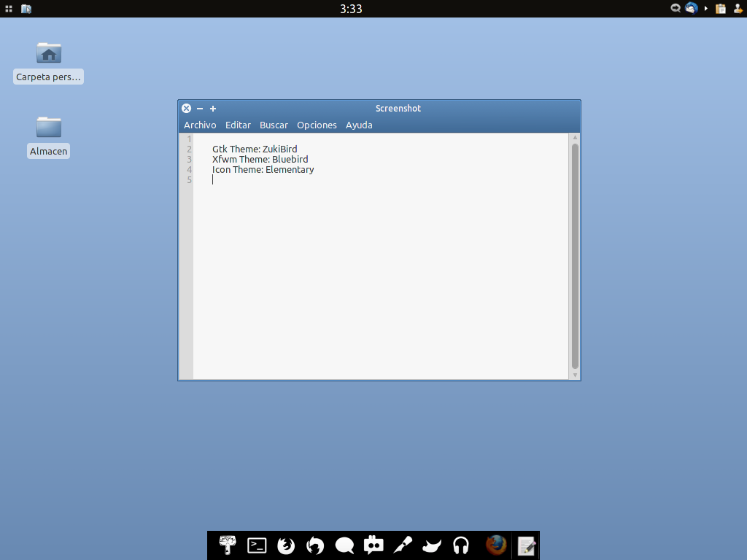This screenshot has width=747, height=560.
Task: Open the speech bubble chat app in dock
Action: tap(344, 545)
